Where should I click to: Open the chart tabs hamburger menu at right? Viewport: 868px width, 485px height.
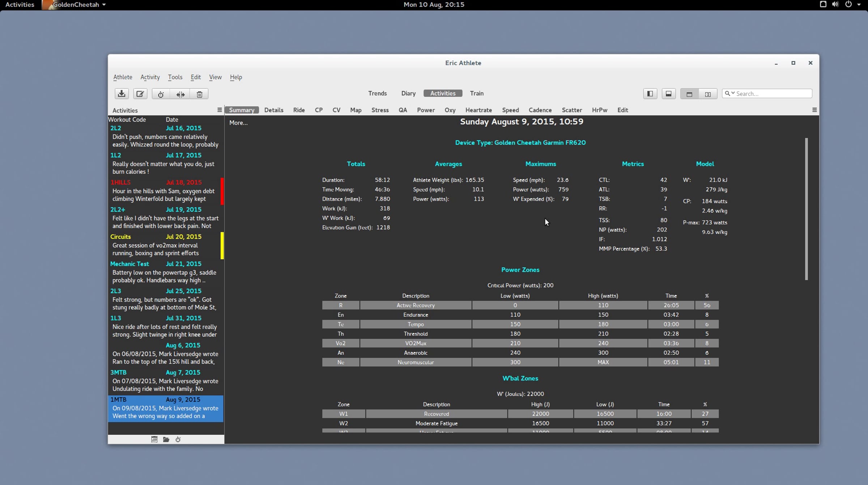point(814,110)
